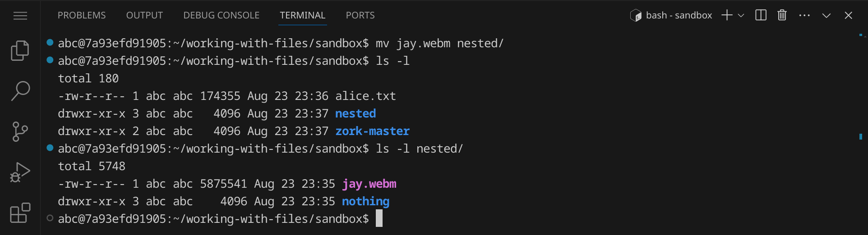The width and height of the screenshot is (868, 235).
Task: Switch to the Problems tab
Action: pyautogui.click(x=82, y=15)
